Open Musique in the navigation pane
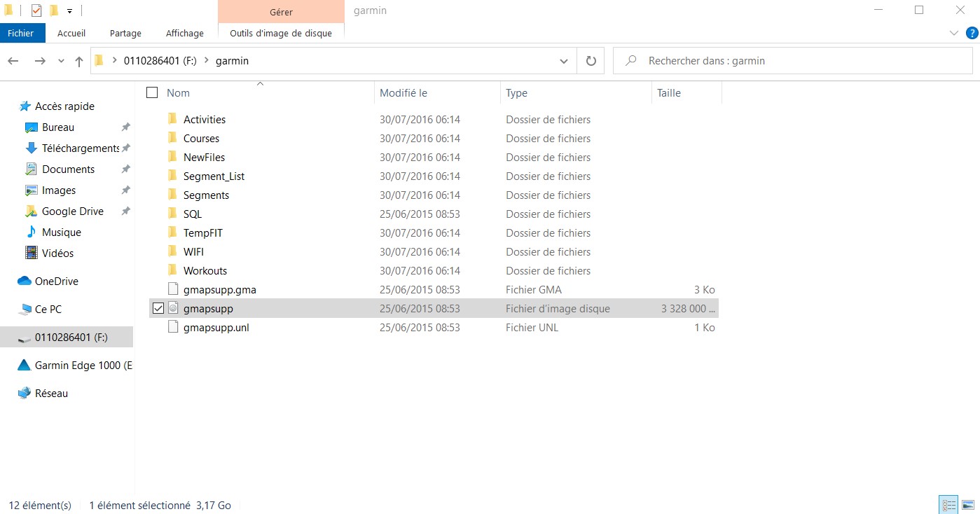Viewport: 980px width, 514px height. pos(62,232)
